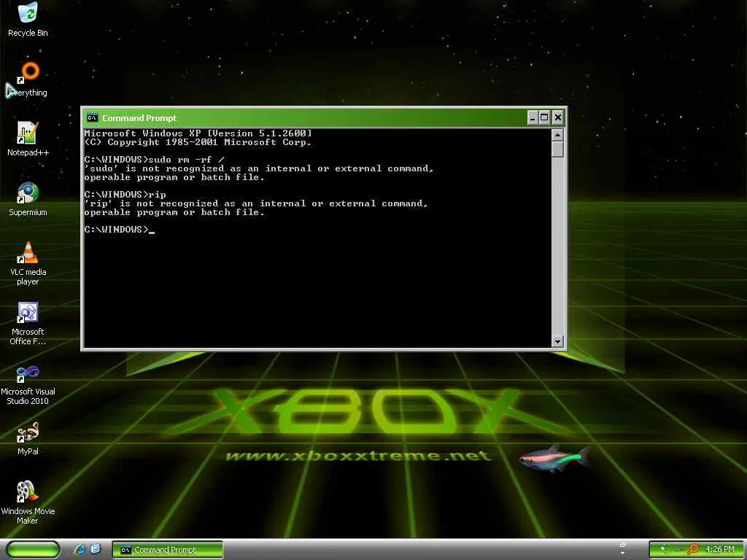Select the Windows Movie Maker shortcut
Viewport: 747px width, 560px height.
(x=28, y=503)
